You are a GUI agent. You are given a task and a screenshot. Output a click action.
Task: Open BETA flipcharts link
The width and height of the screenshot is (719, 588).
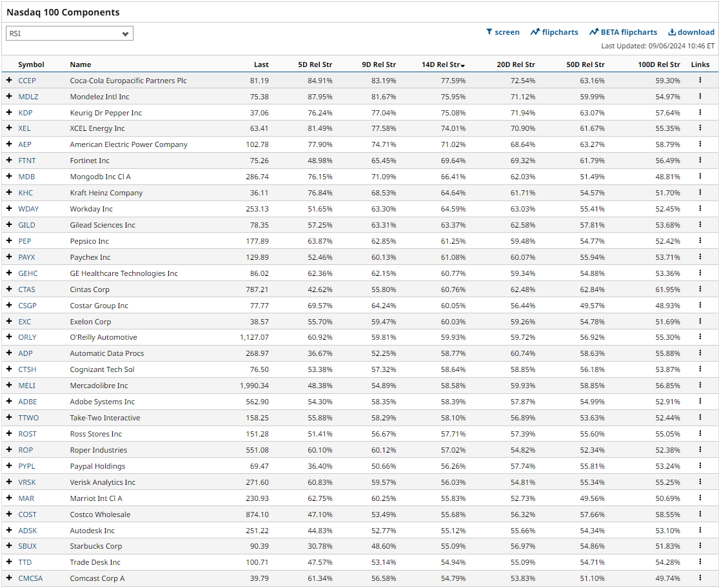pos(623,32)
